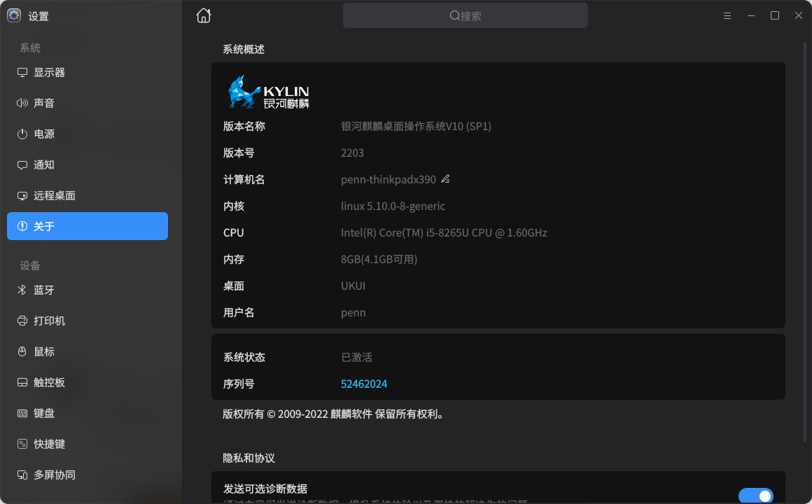Click the 系统状态 field label
The height and width of the screenshot is (504, 812).
point(244,358)
